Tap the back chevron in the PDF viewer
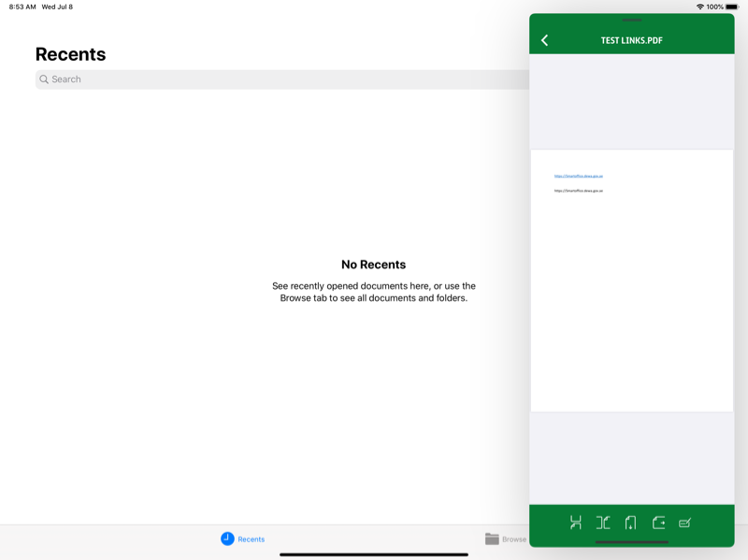 (x=544, y=40)
